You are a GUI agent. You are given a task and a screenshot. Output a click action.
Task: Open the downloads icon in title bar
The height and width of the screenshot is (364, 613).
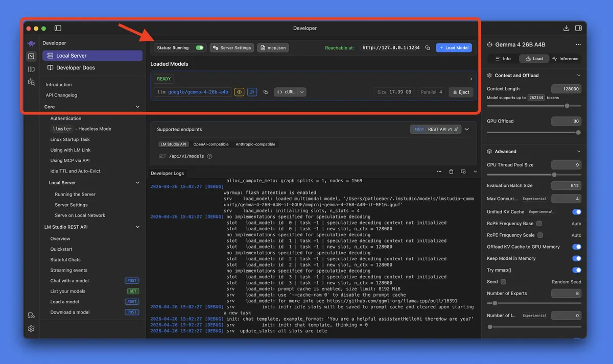[x=566, y=28]
